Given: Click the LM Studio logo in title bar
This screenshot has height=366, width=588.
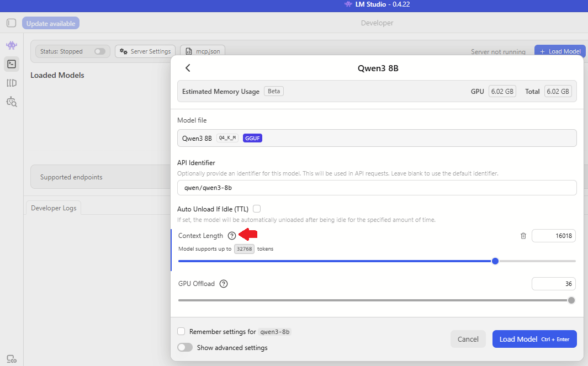Looking at the screenshot, I should [x=348, y=4].
